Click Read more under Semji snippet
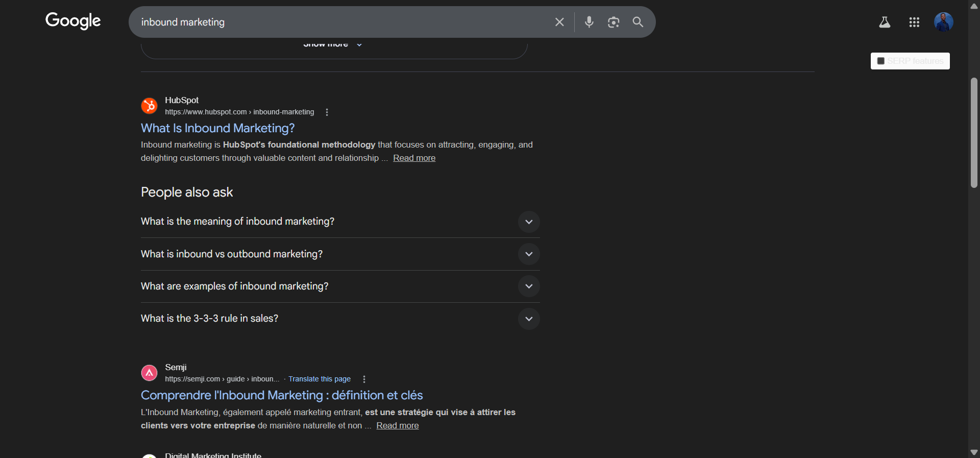The image size is (980, 458). point(398,426)
